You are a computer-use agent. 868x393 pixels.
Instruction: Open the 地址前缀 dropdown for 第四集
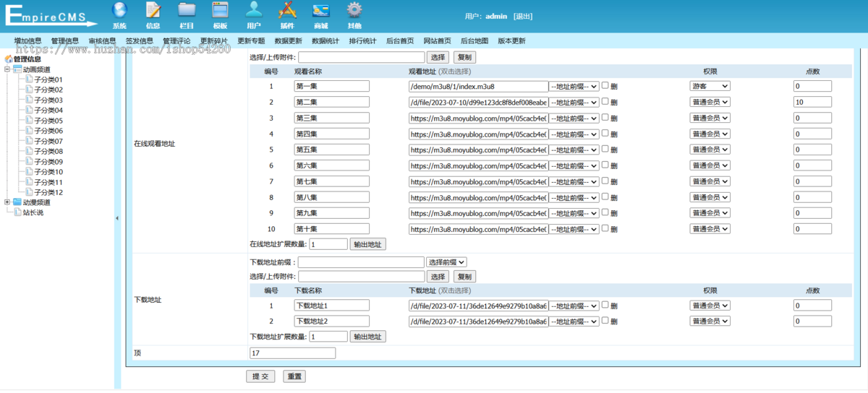(574, 134)
